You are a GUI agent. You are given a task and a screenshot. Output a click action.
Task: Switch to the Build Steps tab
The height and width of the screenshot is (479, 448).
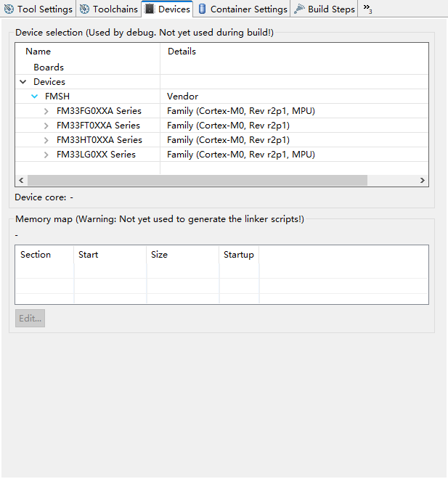[325, 9]
